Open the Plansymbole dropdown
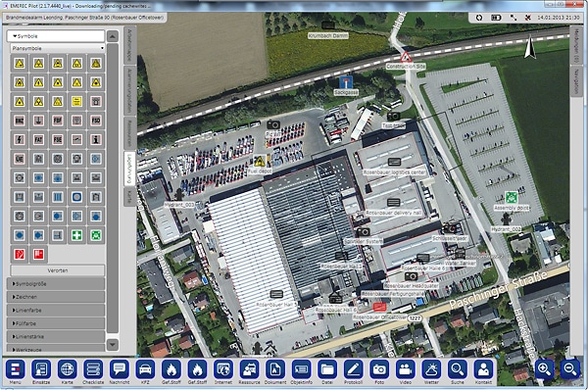 pyautogui.click(x=58, y=48)
